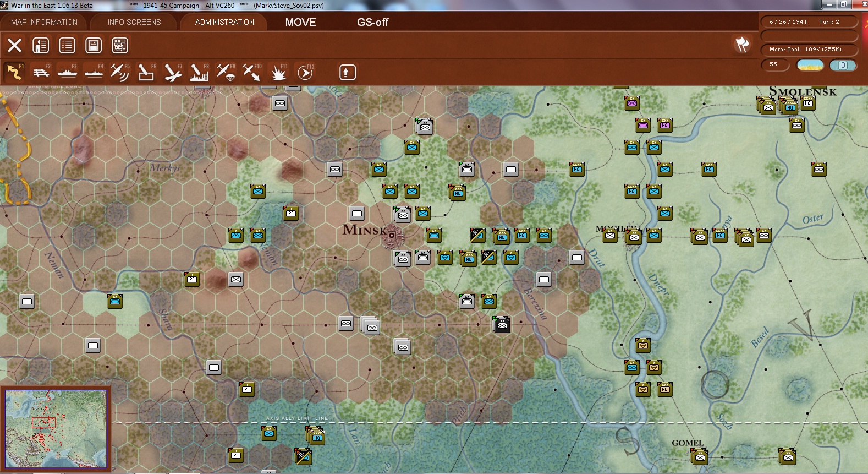
Task: Click the F12 circular arrow icon
Action: click(305, 72)
